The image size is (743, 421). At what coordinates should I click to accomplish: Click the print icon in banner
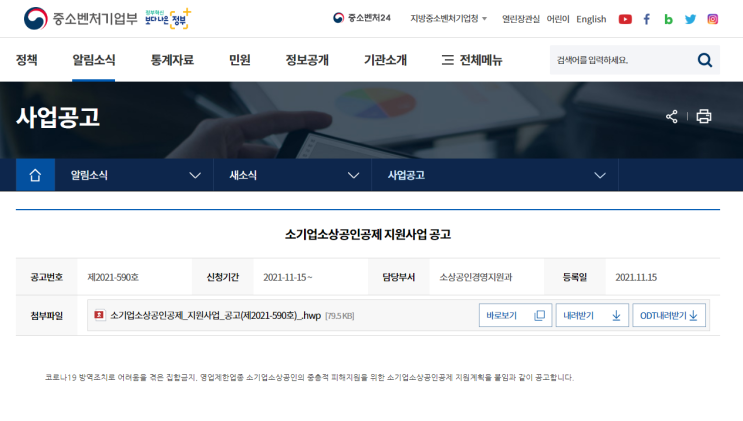coord(704,117)
